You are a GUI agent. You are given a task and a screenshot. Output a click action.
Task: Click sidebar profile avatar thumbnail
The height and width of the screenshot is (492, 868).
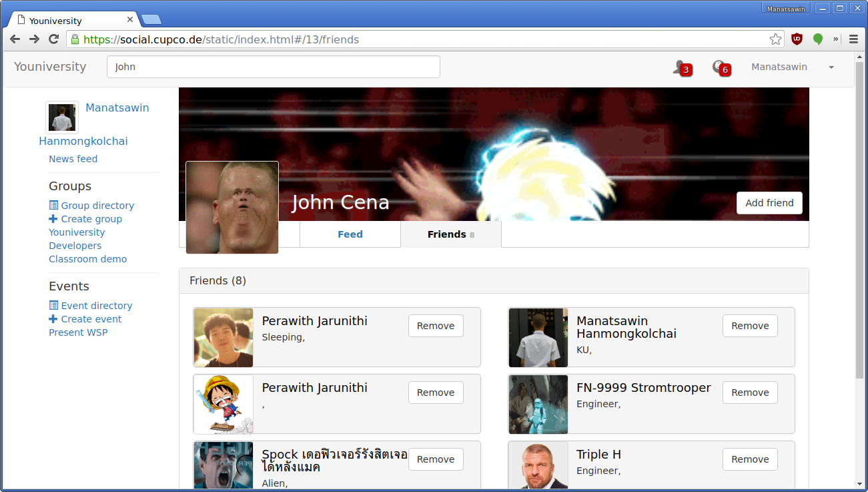[x=62, y=117]
